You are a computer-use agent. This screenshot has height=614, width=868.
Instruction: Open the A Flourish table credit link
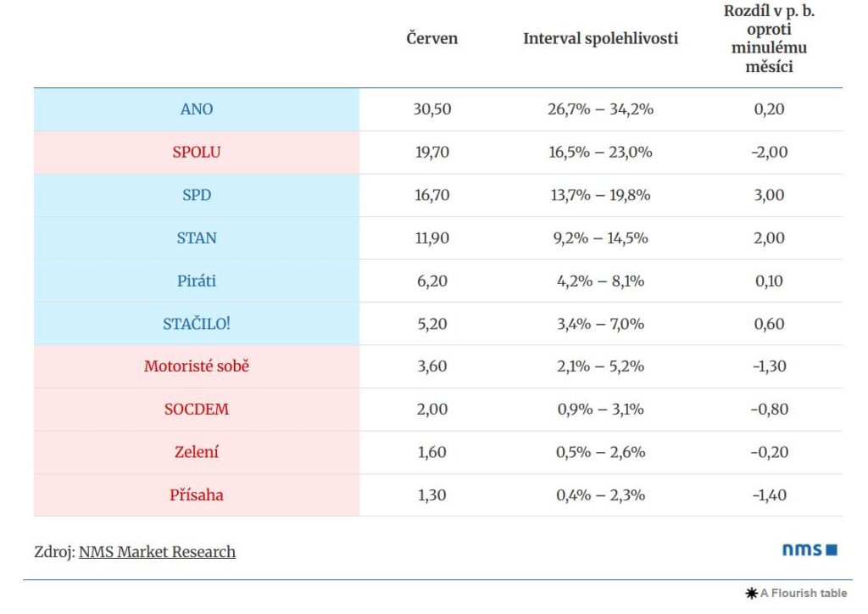[803, 594]
